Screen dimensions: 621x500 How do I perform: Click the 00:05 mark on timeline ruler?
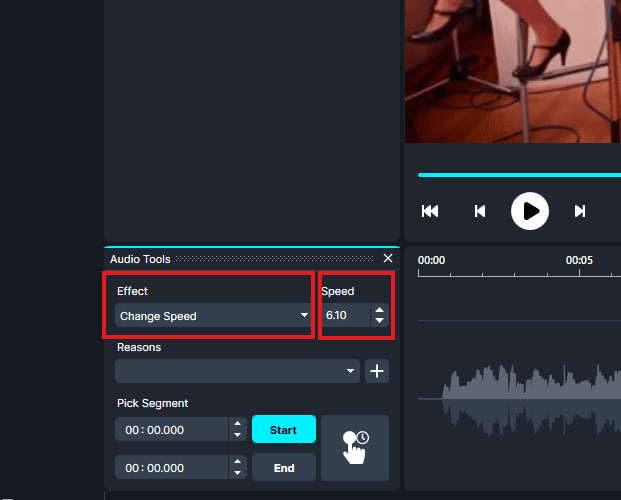580,261
